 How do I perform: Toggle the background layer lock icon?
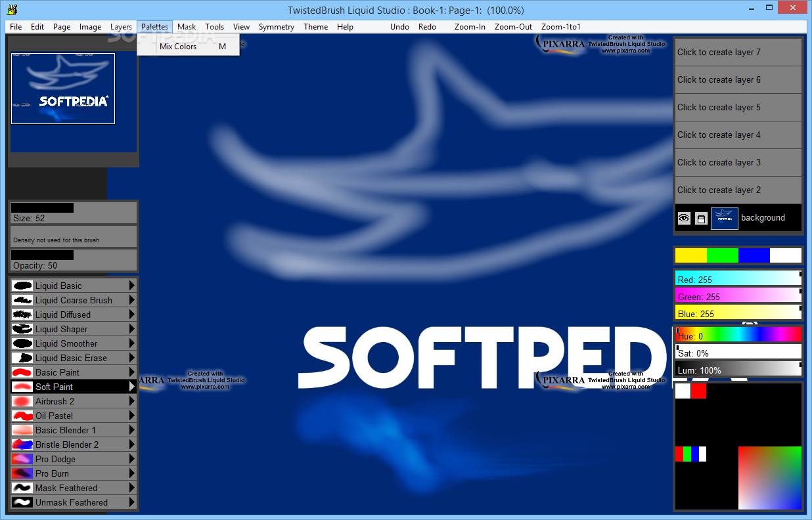click(x=701, y=219)
